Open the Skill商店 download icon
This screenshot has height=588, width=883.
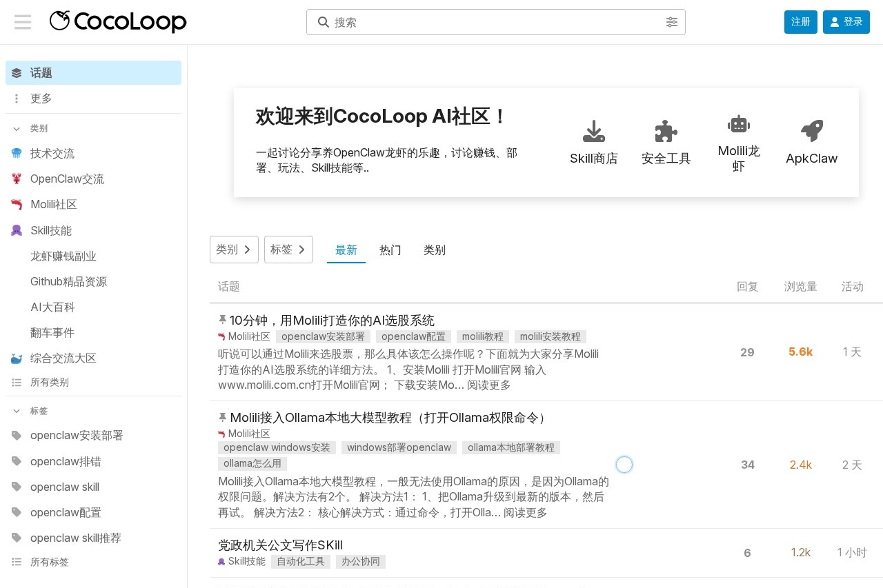tap(593, 131)
